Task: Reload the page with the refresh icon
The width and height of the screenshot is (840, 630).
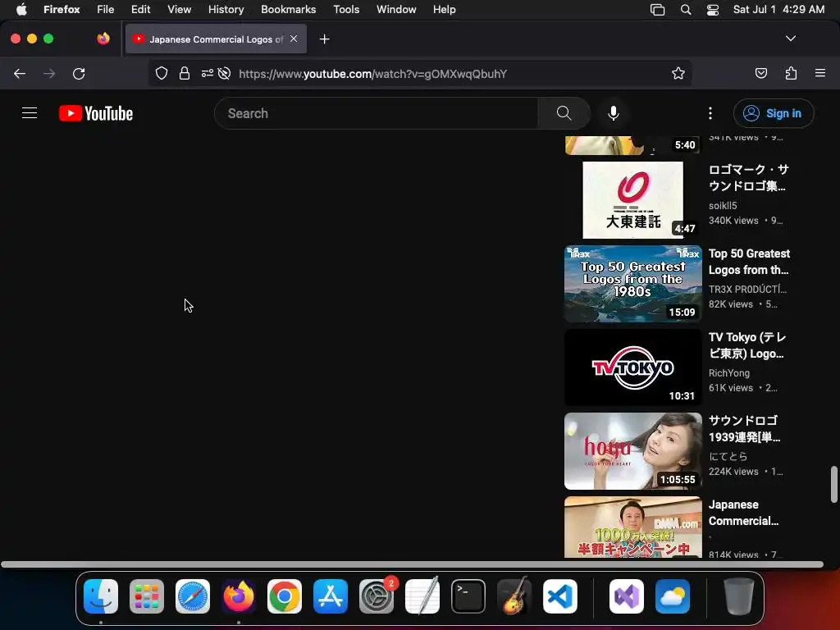Action: (x=79, y=73)
